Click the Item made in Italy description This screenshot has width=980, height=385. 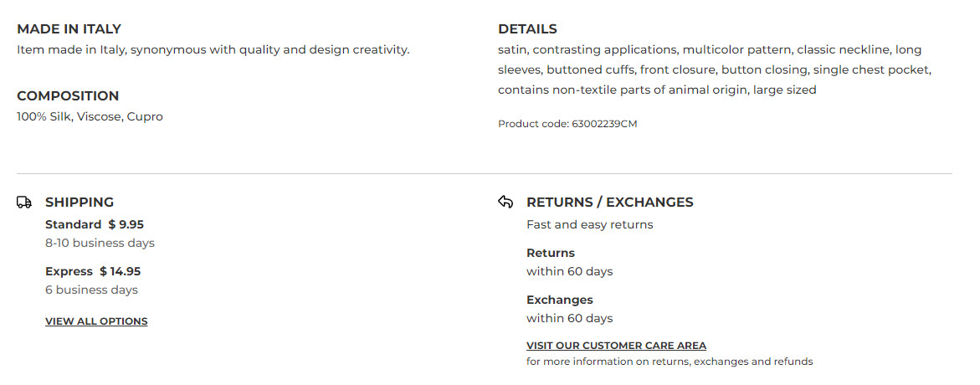pos(213,49)
